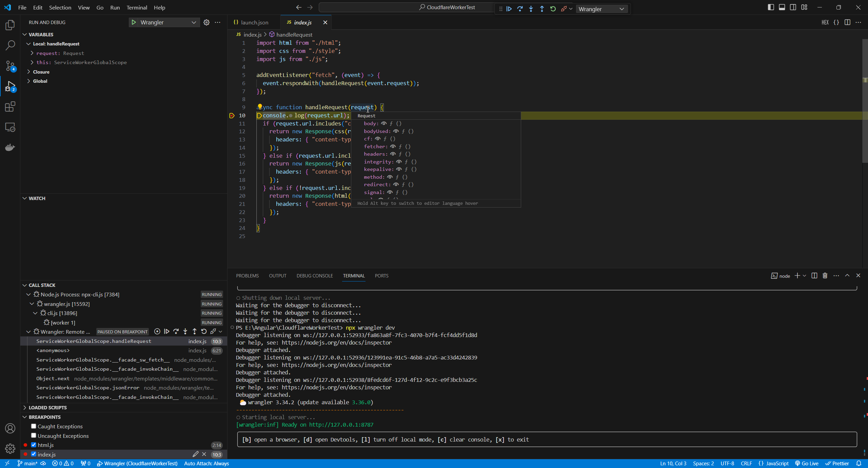Image resolution: width=868 pixels, height=468 pixels.
Task: Kill terminal with trash icon
Action: [x=825, y=276]
